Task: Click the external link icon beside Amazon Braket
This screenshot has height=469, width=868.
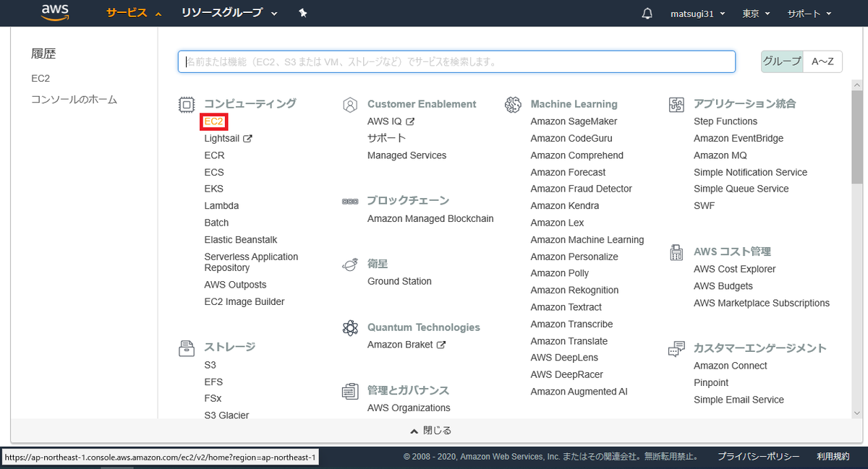Action: [441, 345]
